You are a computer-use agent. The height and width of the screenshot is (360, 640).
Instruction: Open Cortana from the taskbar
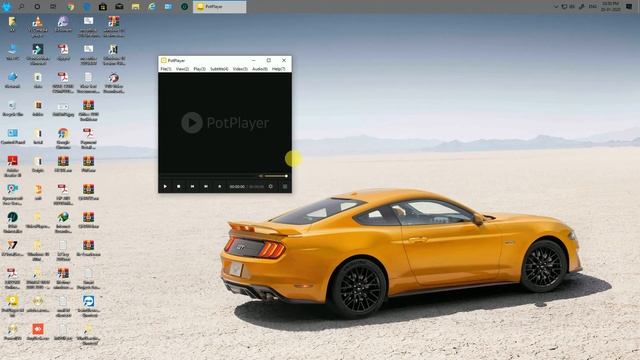click(37, 7)
